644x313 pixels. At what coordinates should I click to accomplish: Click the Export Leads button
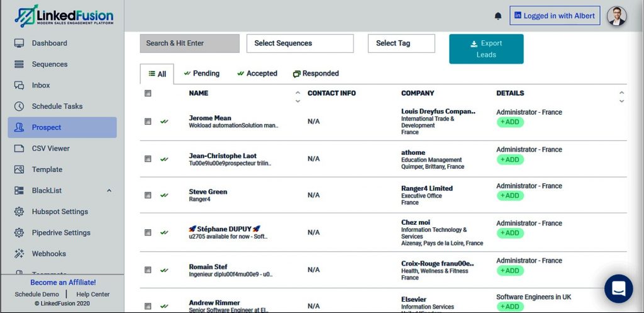486,49
